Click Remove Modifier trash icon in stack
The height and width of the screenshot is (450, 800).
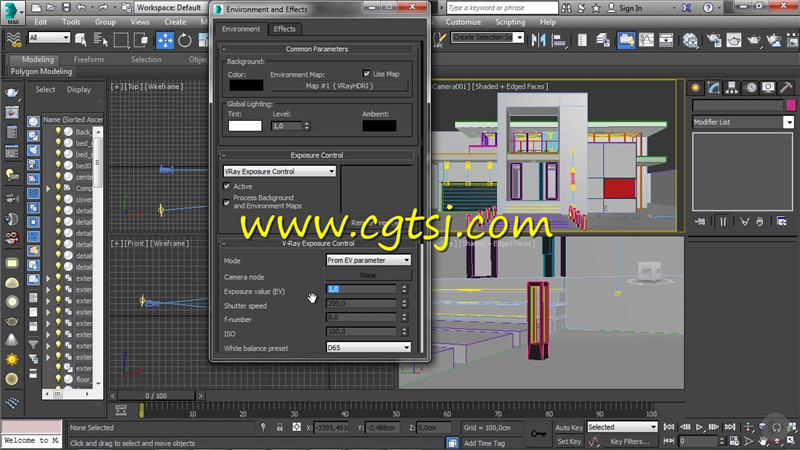click(x=760, y=221)
